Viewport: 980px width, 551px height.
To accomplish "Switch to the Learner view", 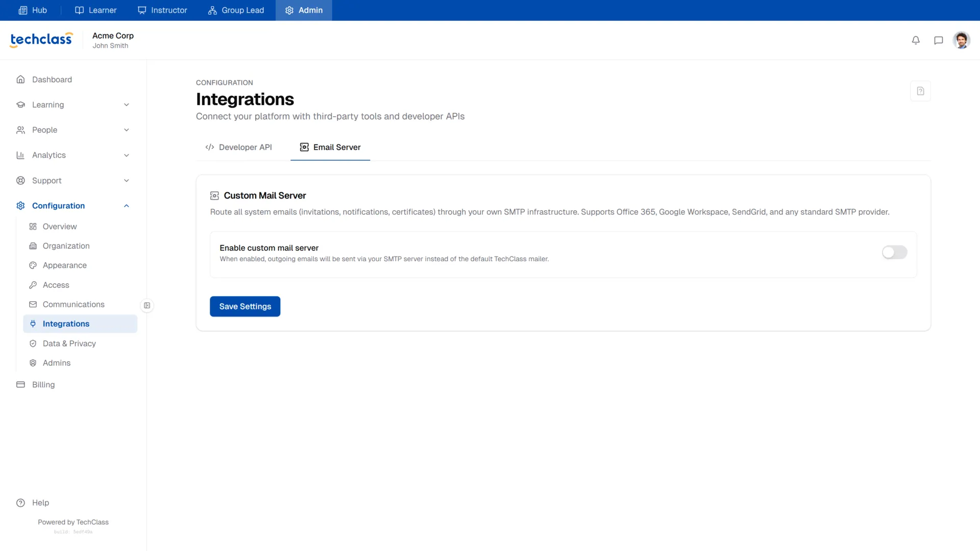I will 95,10.
